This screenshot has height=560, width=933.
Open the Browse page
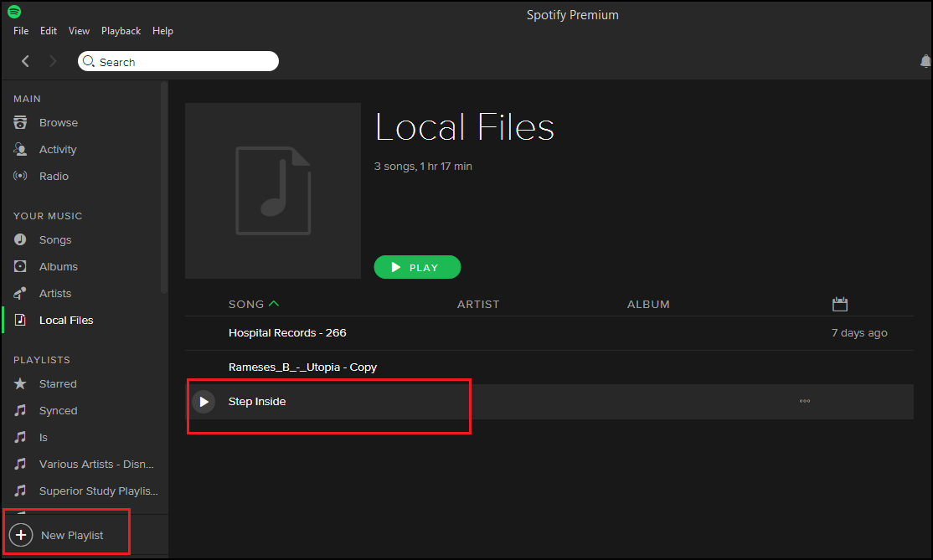pos(59,122)
